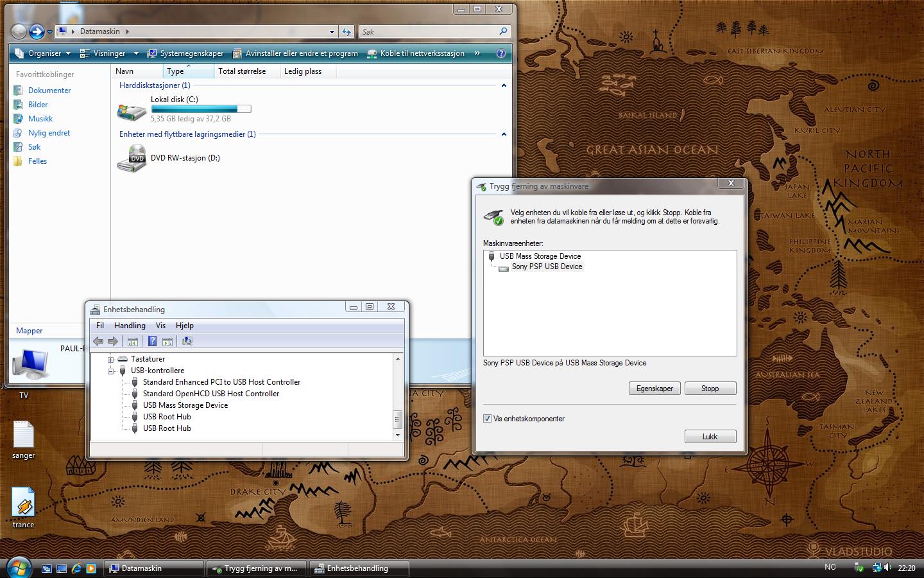Sort by the Total størrelse column header
924x578 pixels.
click(x=247, y=71)
